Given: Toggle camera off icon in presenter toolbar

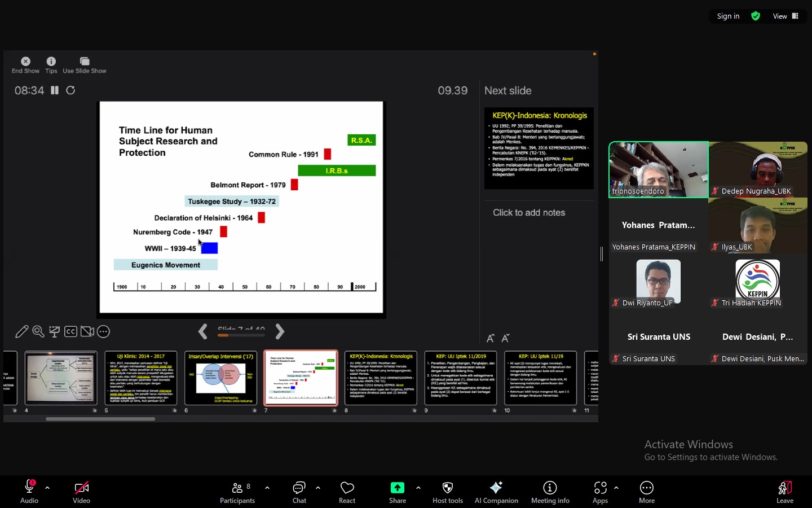Looking at the screenshot, I should [x=87, y=331].
